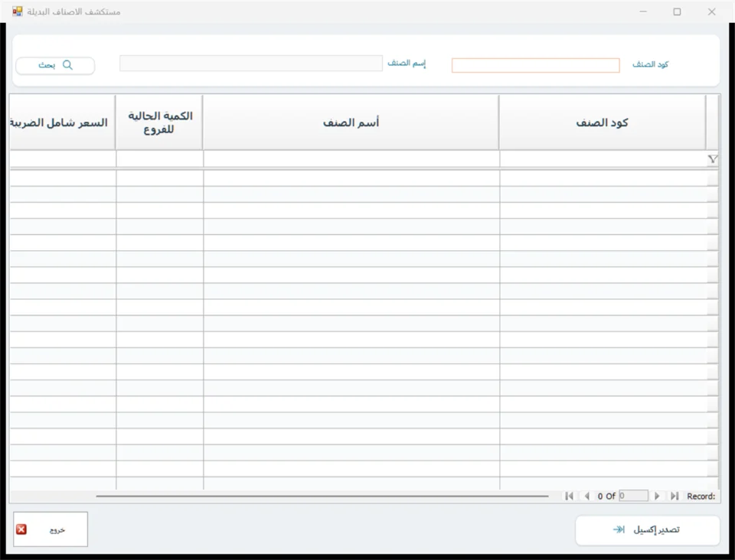The width and height of the screenshot is (735, 560).
Task: Sort by أسم الصنف column header
Action: click(x=351, y=122)
